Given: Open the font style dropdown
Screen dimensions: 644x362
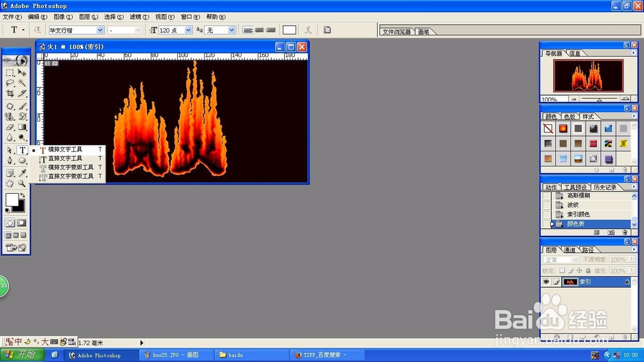Looking at the screenshot, I should [x=138, y=30].
